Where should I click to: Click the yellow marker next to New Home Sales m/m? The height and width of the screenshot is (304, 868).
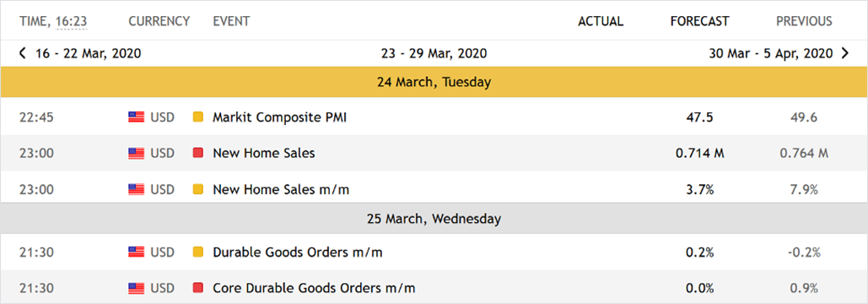tap(197, 189)
